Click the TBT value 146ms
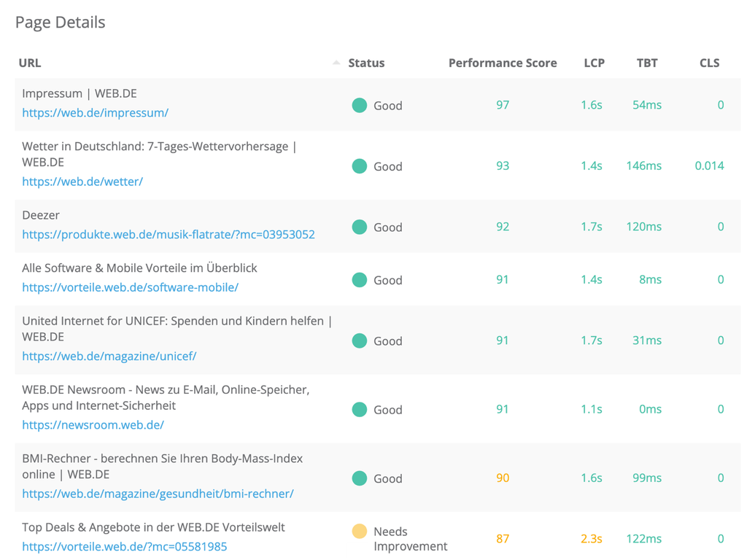The height and width of the screenshot is (560, 747). tap(643, 166)
